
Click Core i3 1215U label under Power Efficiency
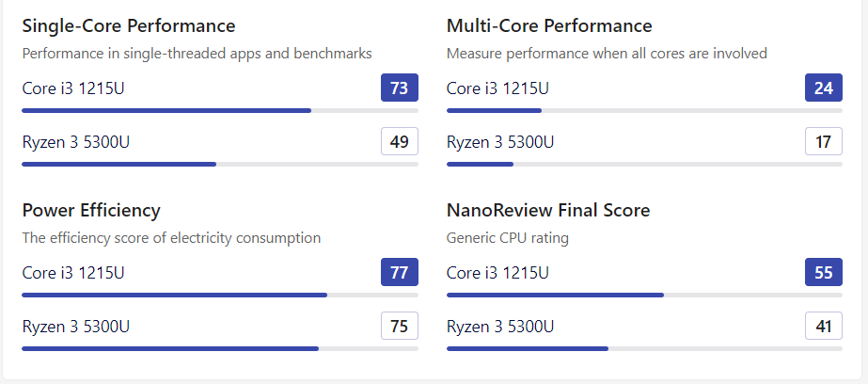click(x=73, y=273)
